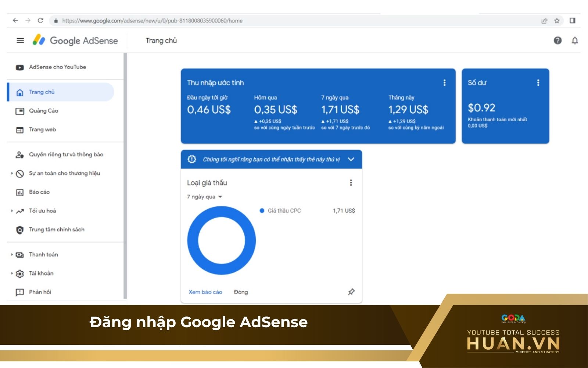
Task: Open Loại giá thầu card three-dot menu
Action: click(x=351, y=183)
